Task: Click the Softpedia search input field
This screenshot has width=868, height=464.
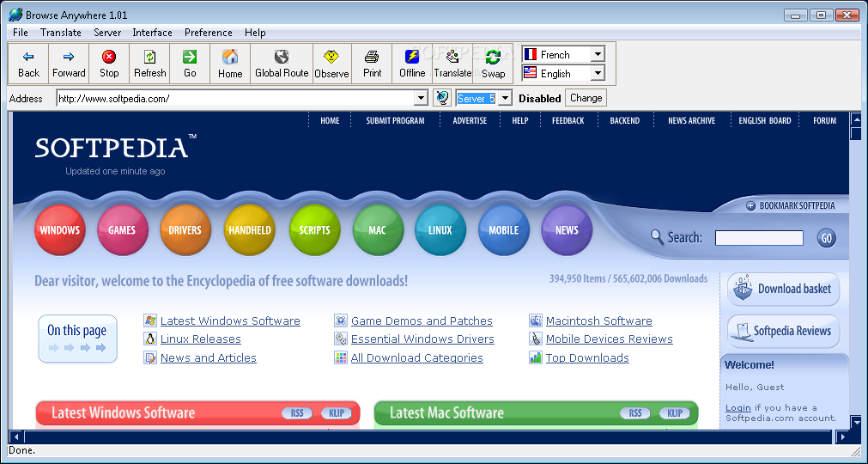Action: point(759,238)
